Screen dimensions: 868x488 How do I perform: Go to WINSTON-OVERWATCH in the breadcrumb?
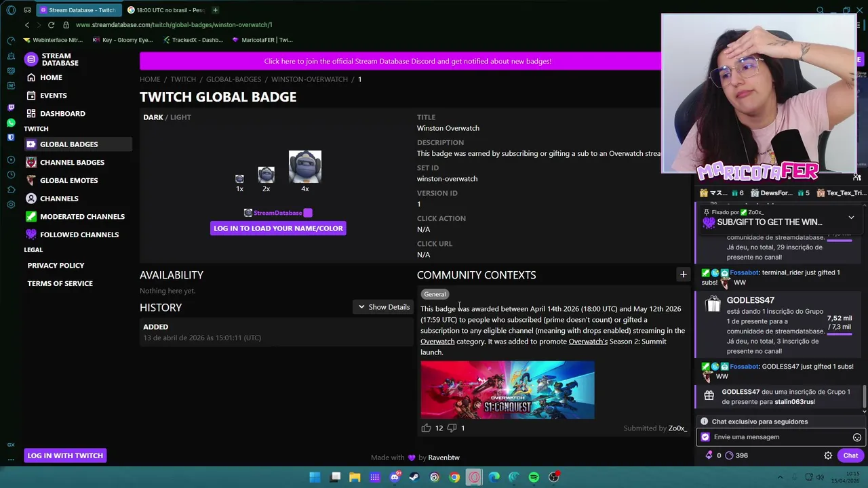[309, 79]
